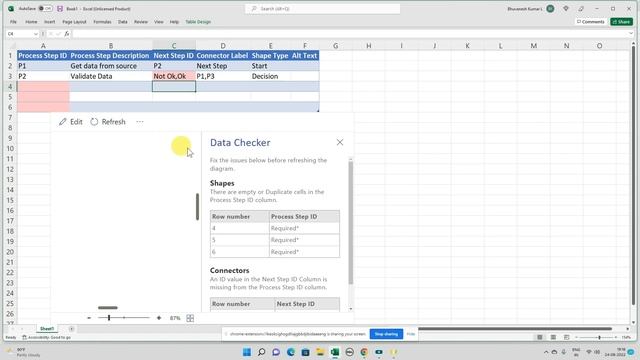Click the 'P1,P3' cell

223,76
